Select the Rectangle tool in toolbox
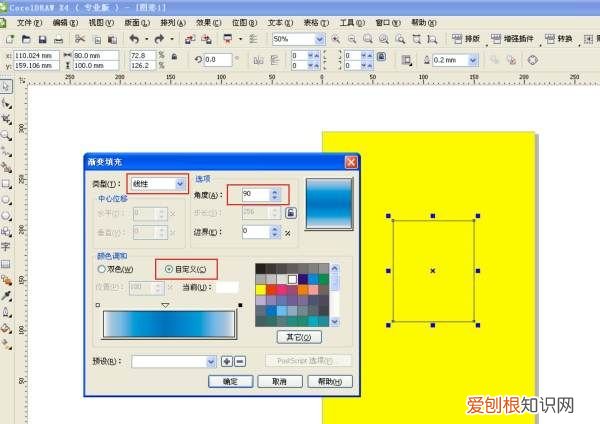 (6, 184)
